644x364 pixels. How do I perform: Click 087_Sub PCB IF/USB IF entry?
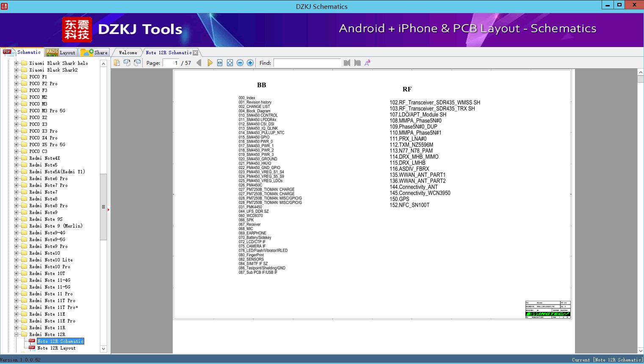click(258, 272)
